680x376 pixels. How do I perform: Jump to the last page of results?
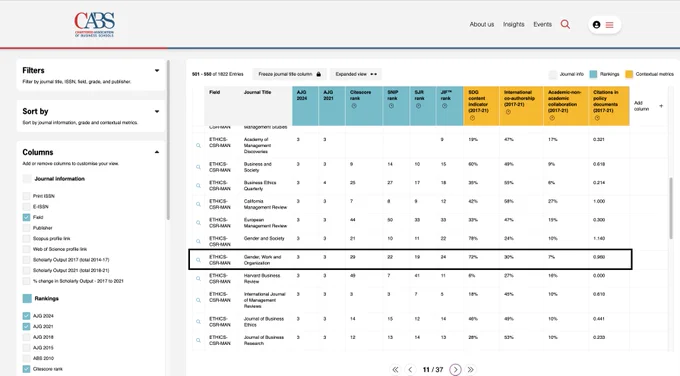[471, 369]
